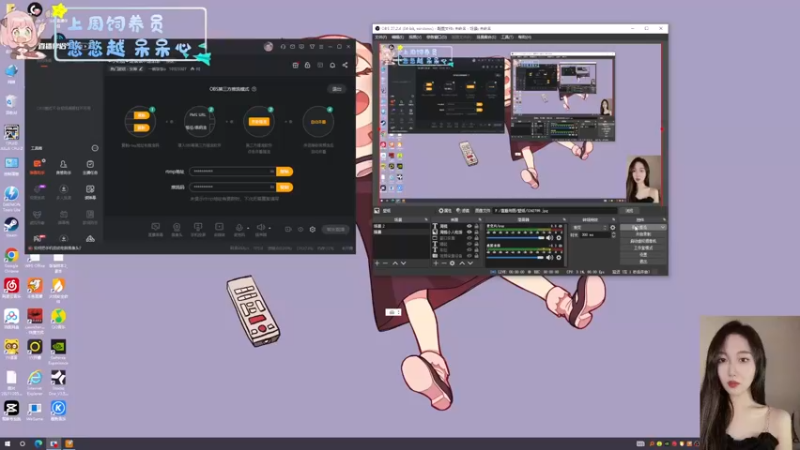Toggle lock of the top source in OBS
This screenshot has width=800, height=450.
pos(476,226)
